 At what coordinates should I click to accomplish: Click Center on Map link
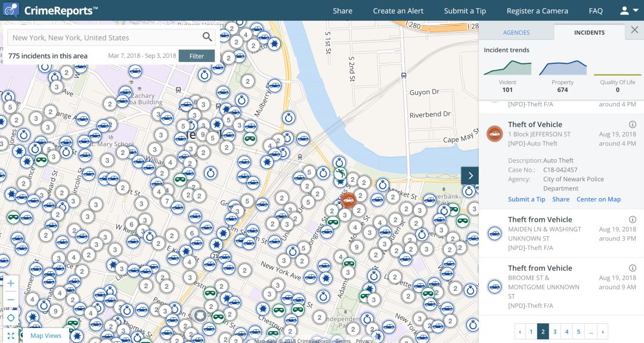pos(599,199)
